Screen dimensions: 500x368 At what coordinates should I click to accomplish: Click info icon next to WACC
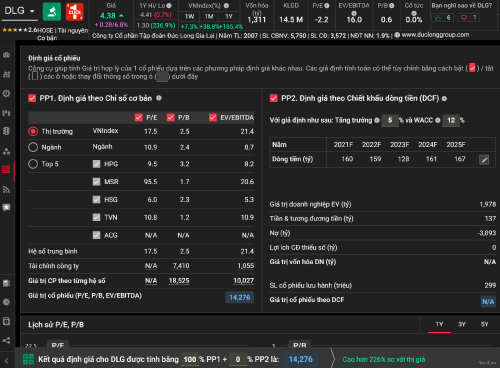click(x=438, y=120)
